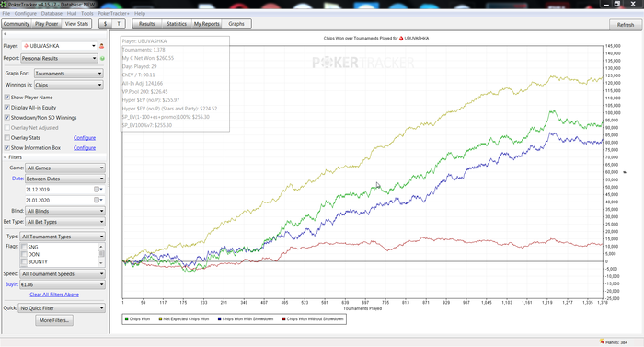The image size is (644, 347).
Task: Select the dollar sign cash mode button
Action: (x=106, y=24)
